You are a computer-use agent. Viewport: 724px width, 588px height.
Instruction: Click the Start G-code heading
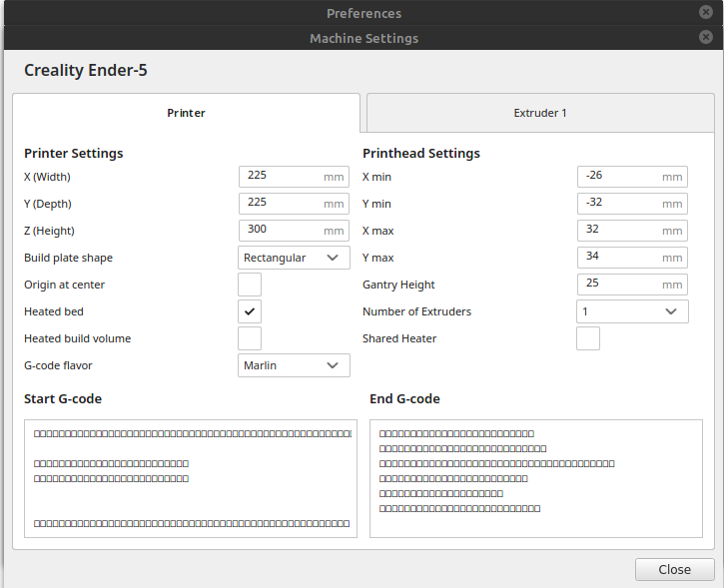[x=63, y=398]
